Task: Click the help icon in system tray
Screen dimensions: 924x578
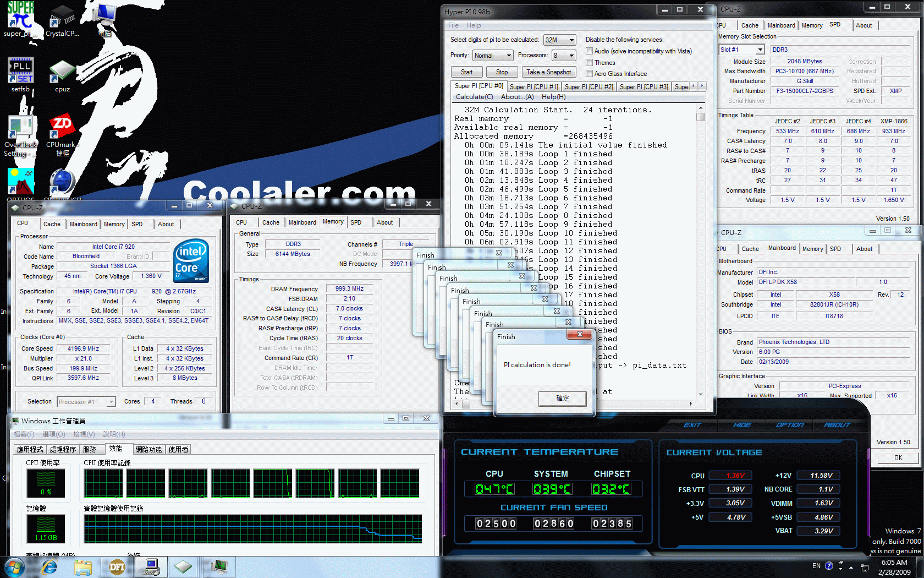Action: click(x=829, y=566)
